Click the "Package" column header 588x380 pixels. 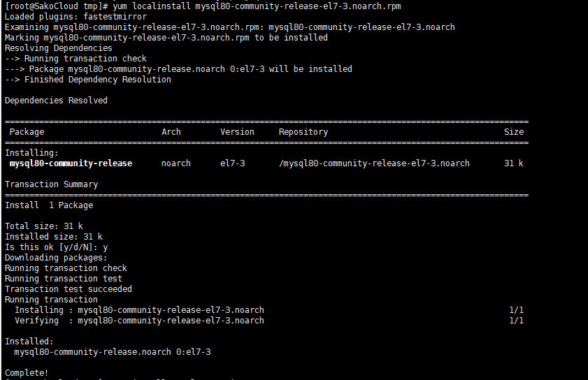tap(27, 132)
